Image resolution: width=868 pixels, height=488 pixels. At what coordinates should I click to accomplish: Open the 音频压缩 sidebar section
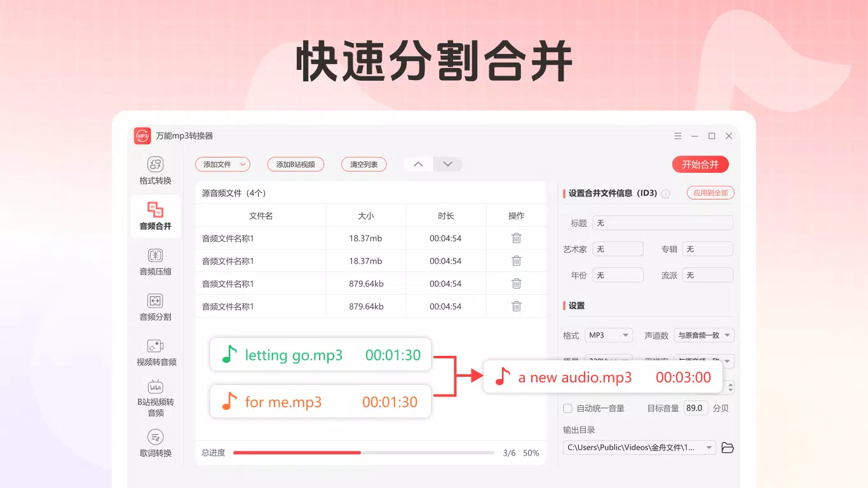(156, 262)
